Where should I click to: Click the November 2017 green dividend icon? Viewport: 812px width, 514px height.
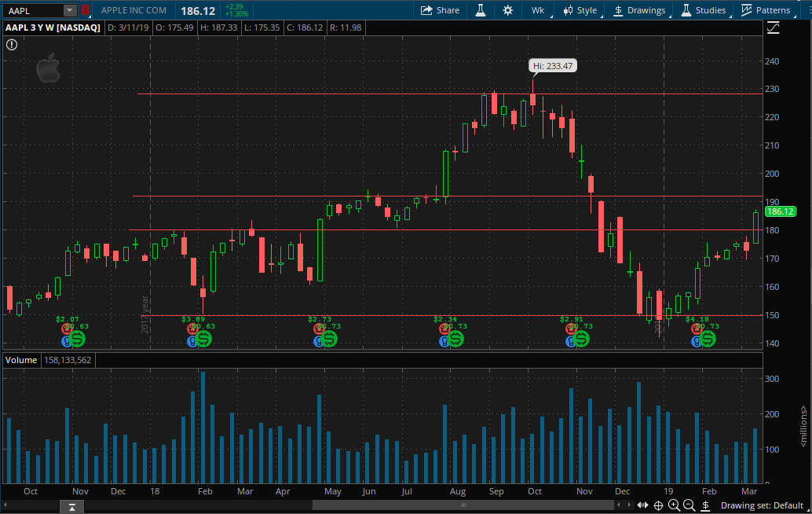tap(77, 339)
